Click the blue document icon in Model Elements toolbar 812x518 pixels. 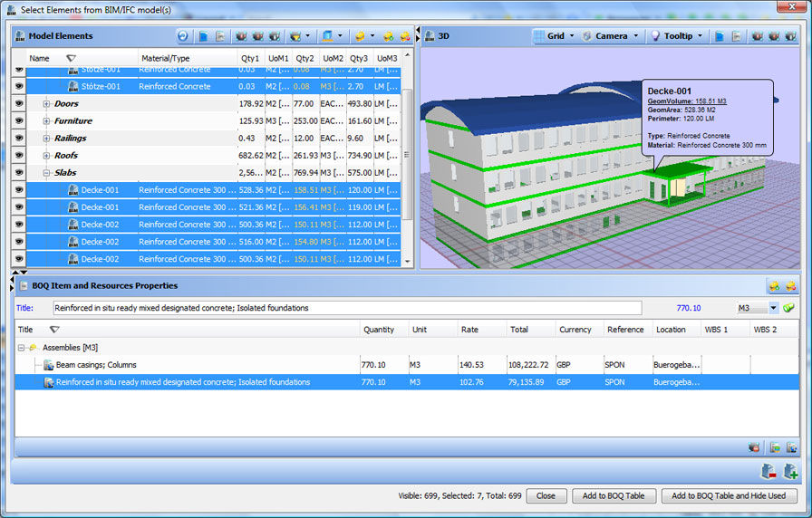pyautogui.click(x=204, y=36)
